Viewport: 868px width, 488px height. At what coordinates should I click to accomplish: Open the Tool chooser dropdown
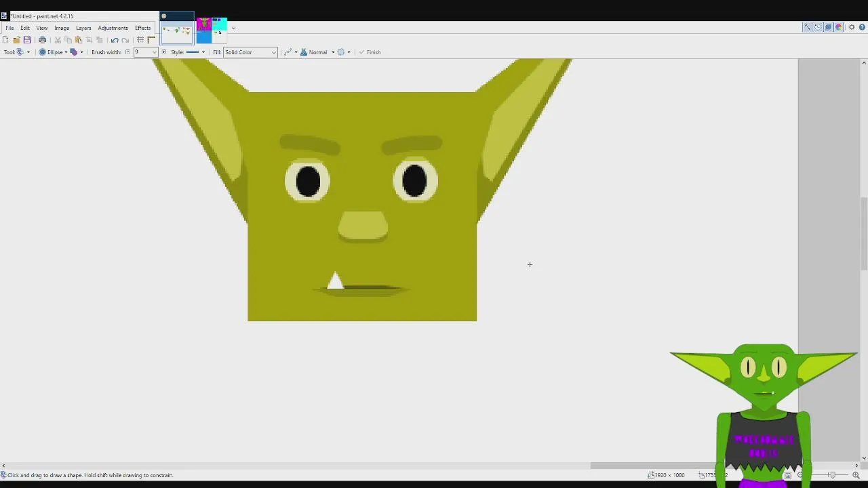point(23,52)
